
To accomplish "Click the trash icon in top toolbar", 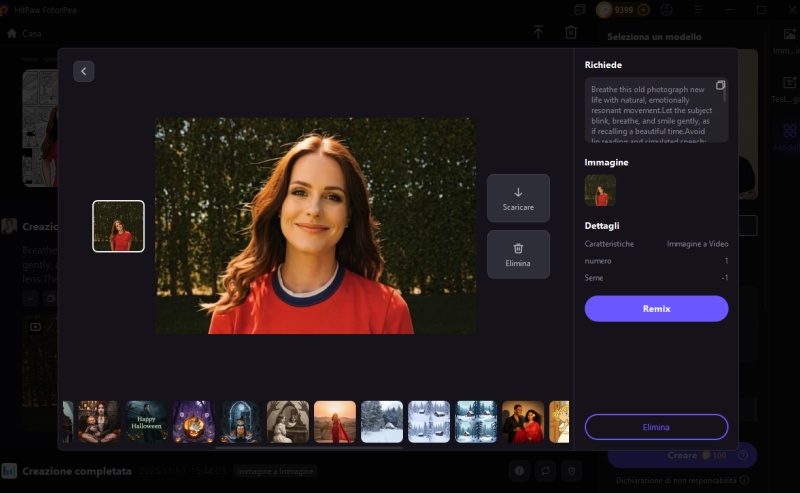I will pyautogui.click(x=570, y=32).
